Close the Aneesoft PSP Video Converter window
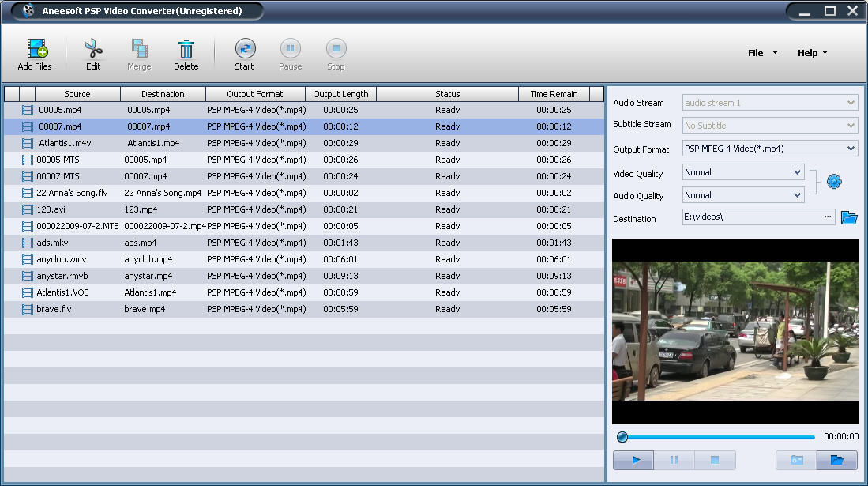 click(x=852, y=11)
